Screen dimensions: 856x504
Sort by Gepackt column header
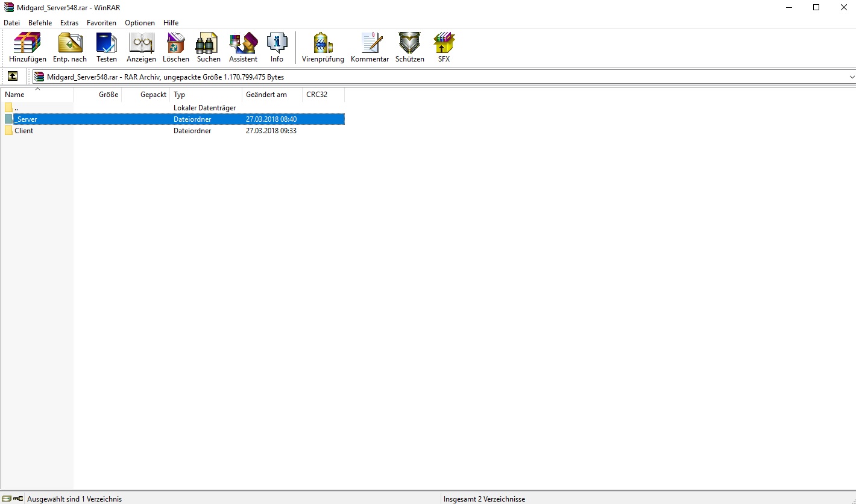pyautogui.click(x=146, y=95)
